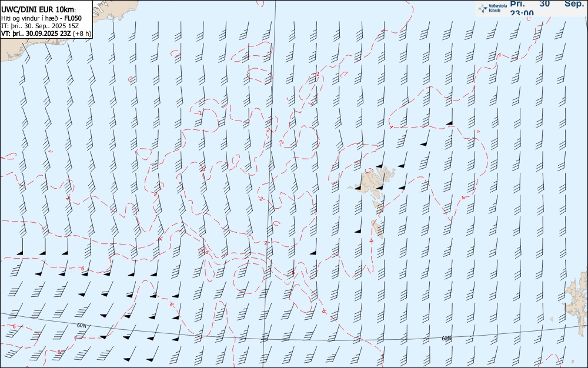Viewport: 588px width, 368px height.
Task: Click the partially shown "23:00" time text
Action: tap(522, 13)
